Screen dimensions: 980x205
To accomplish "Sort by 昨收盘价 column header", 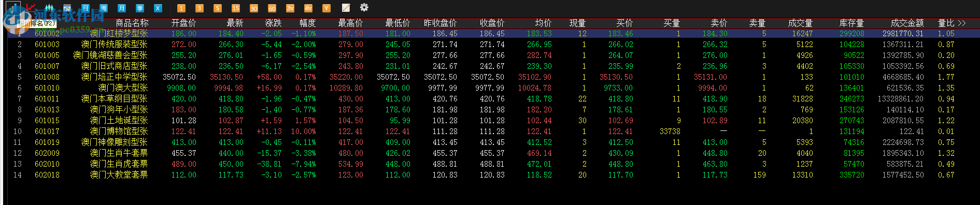I will point(441,23).
